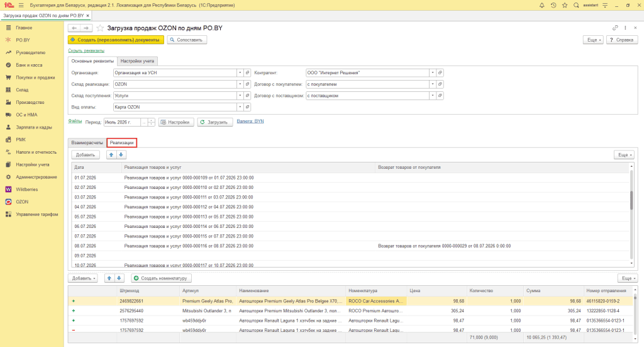
Task: Open Контрагент field reference button
Action: pyautogui.click(x=440, y=73)
